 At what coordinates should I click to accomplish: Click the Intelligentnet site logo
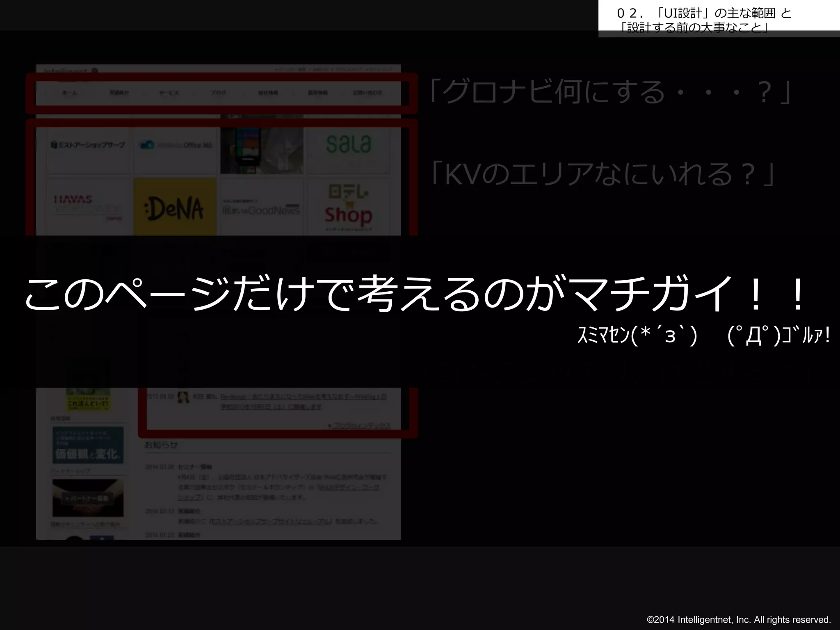(x=71, y=71)
